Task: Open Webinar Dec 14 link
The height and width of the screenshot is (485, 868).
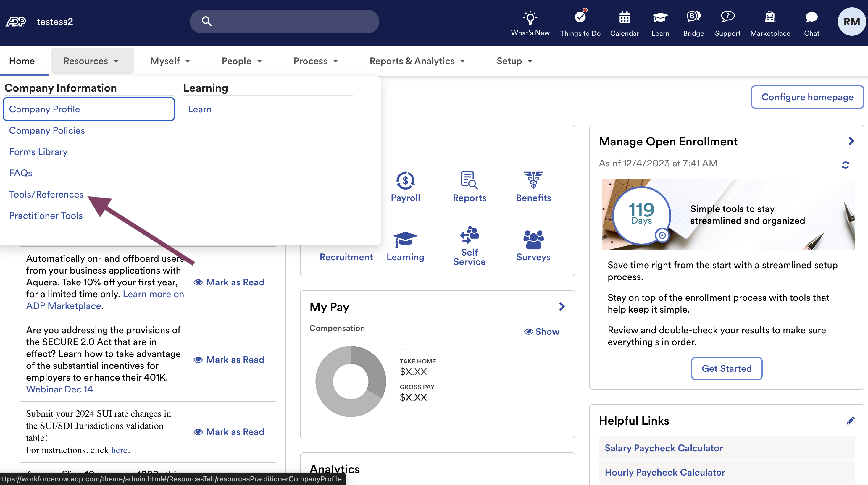Action: [x=60, y=389]
